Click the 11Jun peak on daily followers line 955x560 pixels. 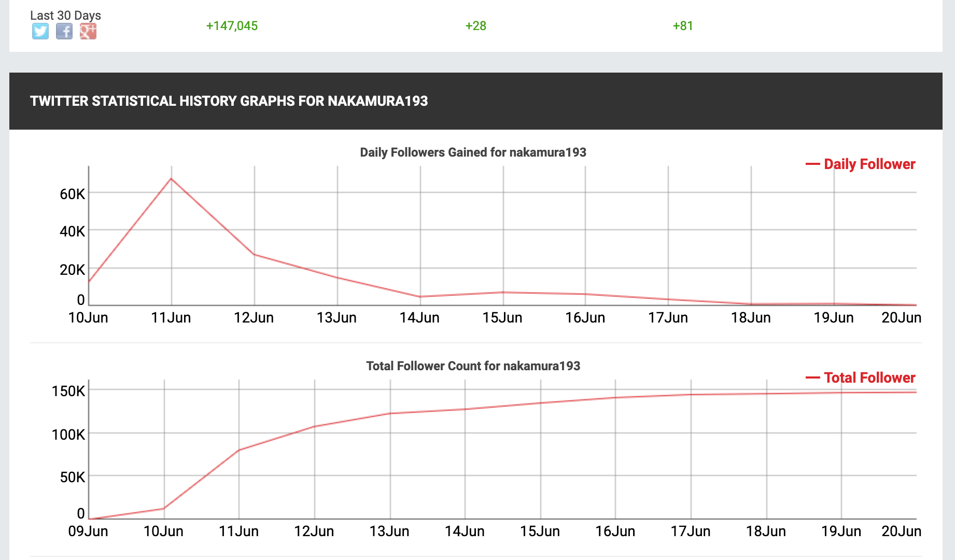click(171, 179)
